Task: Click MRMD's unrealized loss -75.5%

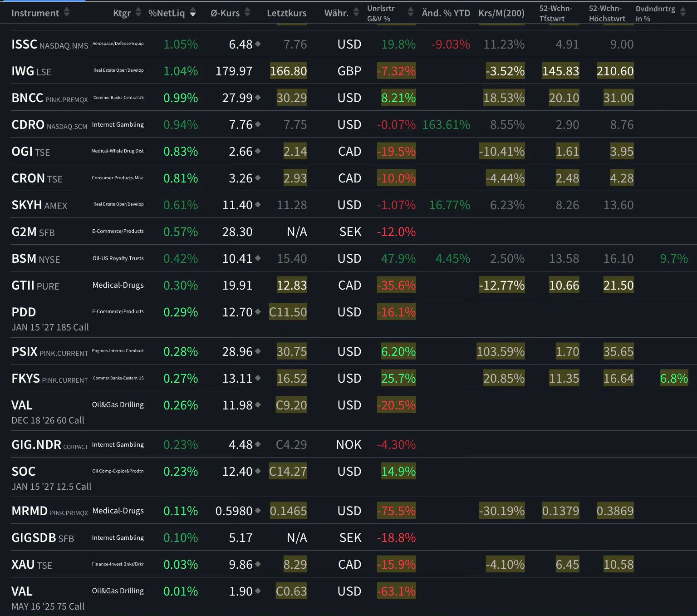Action: (397, 511)
